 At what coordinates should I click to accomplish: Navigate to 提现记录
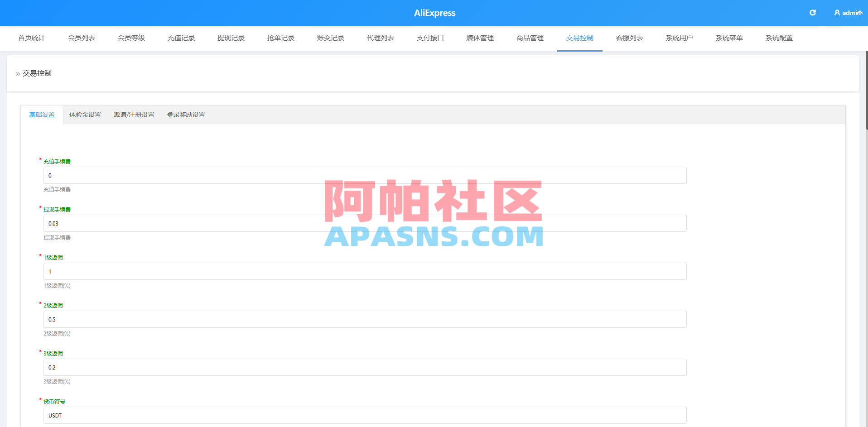pos(231,38)
